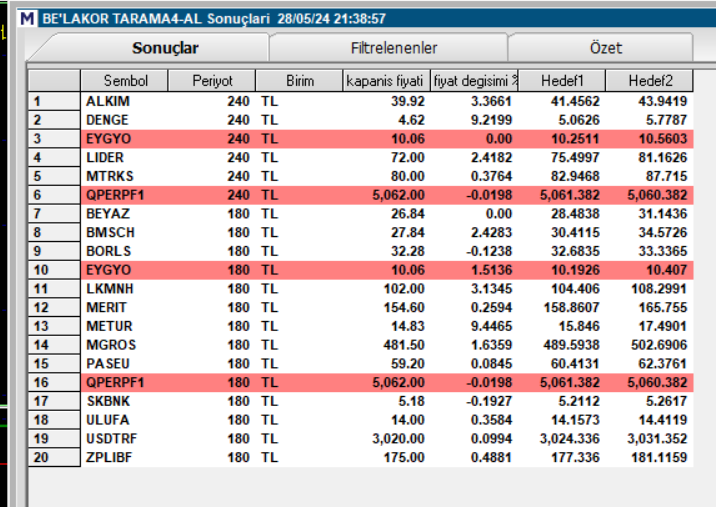The height and width of the screenshot is (507, 716).
Task: Click row header number 1
Action: click(x=54, y=101)
